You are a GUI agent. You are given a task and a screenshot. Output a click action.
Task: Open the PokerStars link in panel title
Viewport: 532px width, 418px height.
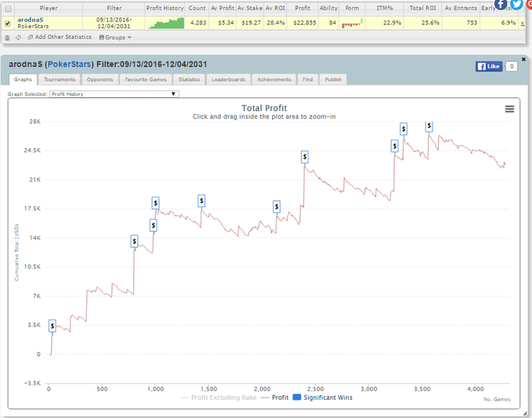click(x=69, y=64)
